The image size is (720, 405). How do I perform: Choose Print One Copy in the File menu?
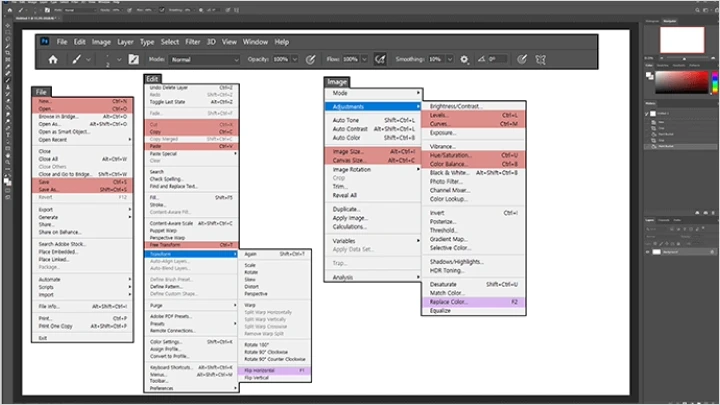tap(83, 326)
